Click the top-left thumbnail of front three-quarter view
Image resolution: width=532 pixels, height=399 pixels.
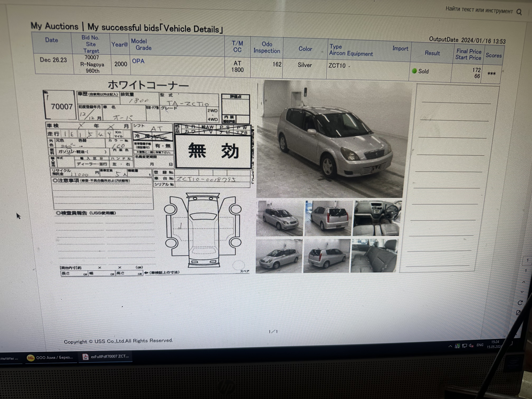(x=279, y=218)
